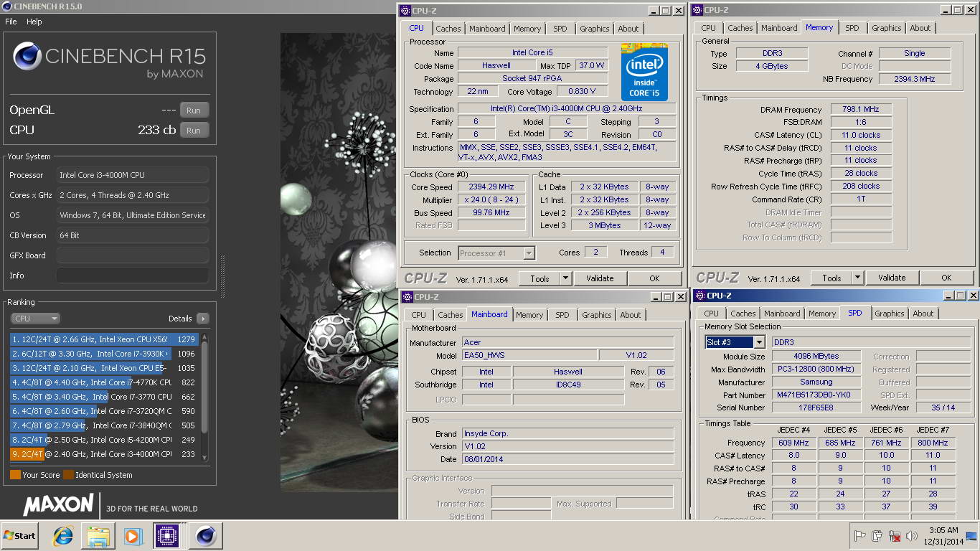Click Validate in top-right CPU-Z window
Image resolution: width=980 pixels, height=551 pixels.
(892, 278)
